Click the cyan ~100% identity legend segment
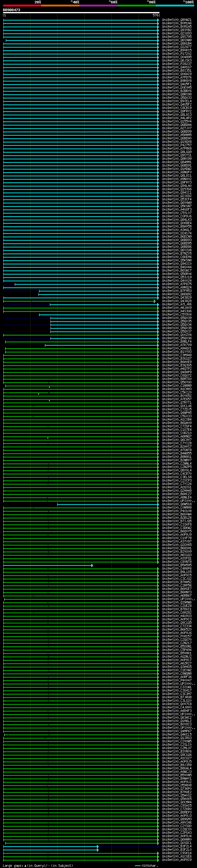Viewport: 197px width, 868px height. [175, 6]
